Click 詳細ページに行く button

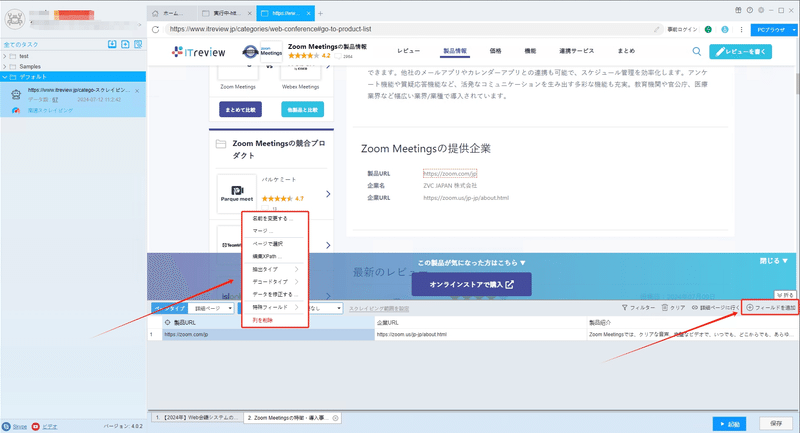click(715, 308)
